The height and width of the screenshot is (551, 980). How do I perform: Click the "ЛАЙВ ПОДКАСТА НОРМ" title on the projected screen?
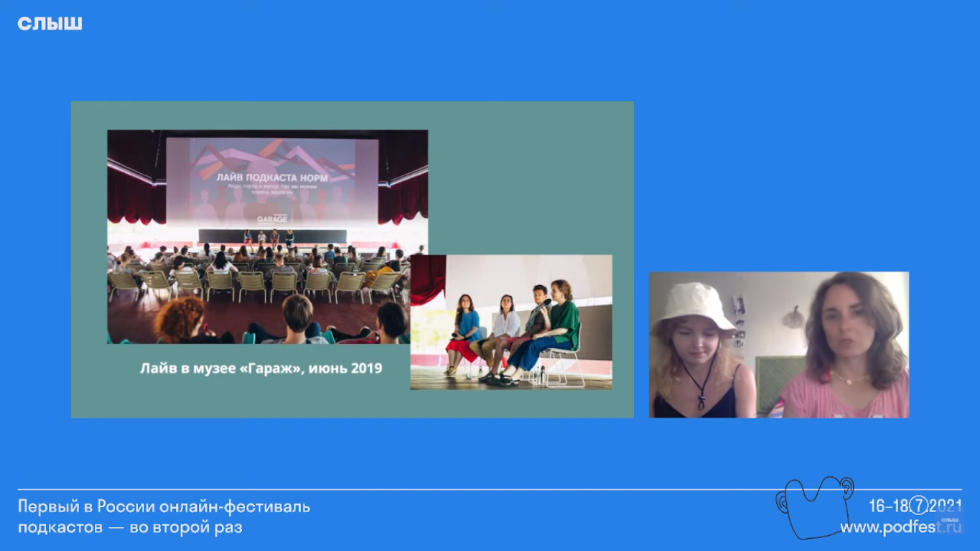click(271, 177)
